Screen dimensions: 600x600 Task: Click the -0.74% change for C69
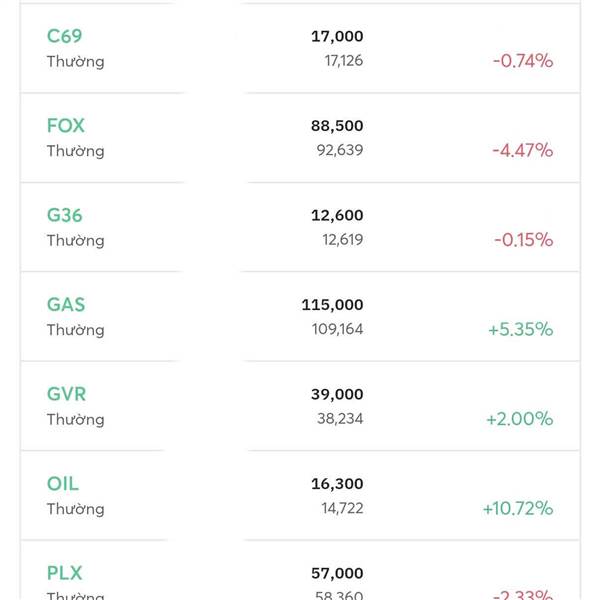point(522,61)
